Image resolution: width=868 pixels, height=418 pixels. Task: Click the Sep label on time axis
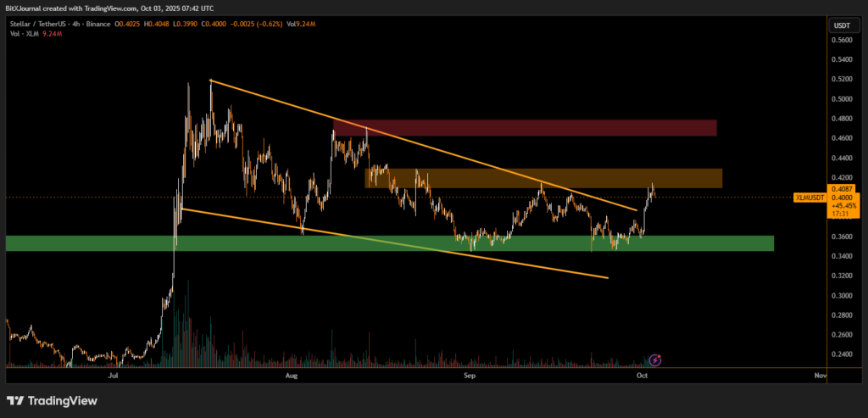[x=469, y=373]
